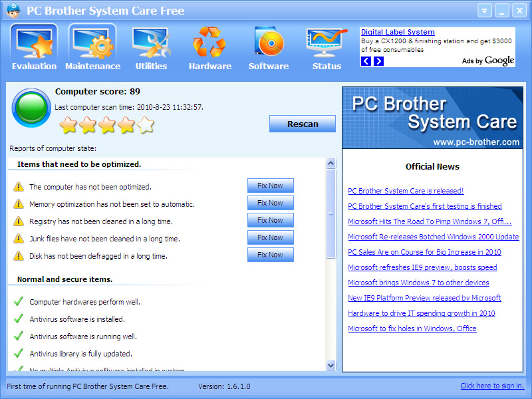Open 'PC Brother System Care is released!' news

(x=406, y=191)
